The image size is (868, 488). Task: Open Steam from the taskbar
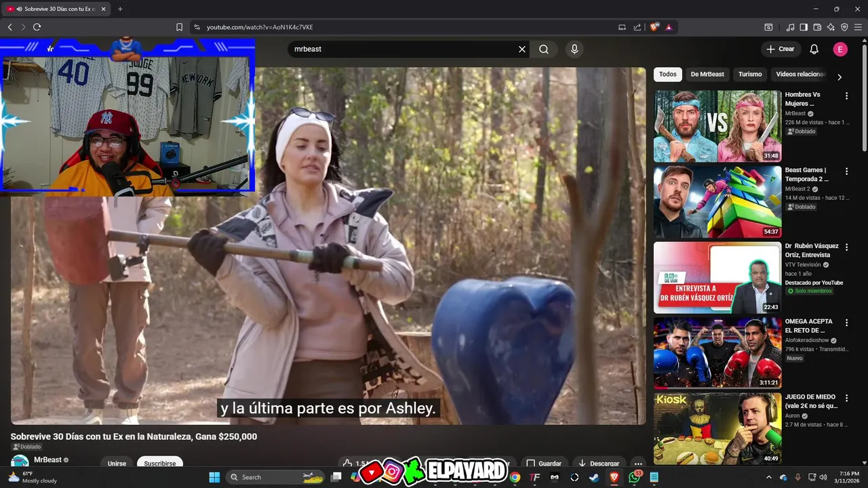(594, 477)
